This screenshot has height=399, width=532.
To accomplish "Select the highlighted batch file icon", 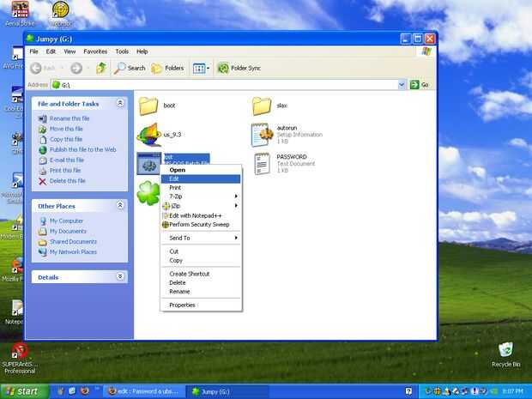I will tap(148, 164).
